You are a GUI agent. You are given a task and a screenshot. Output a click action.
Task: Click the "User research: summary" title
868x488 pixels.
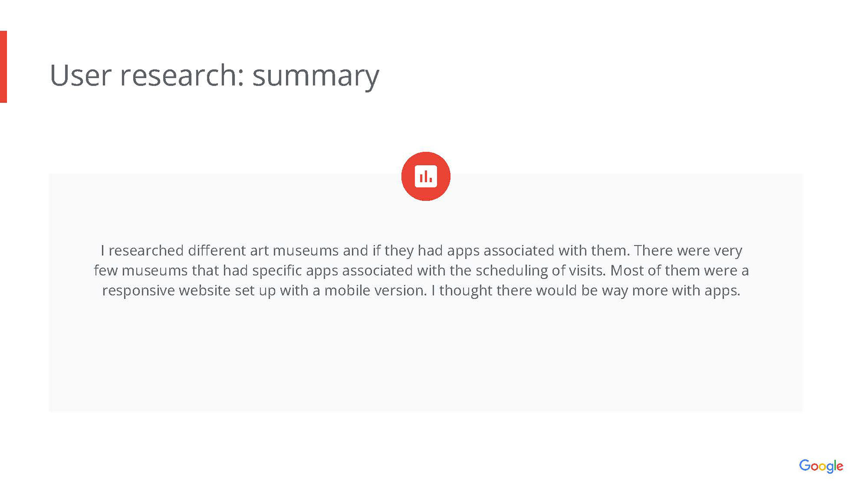pos(214,75)
